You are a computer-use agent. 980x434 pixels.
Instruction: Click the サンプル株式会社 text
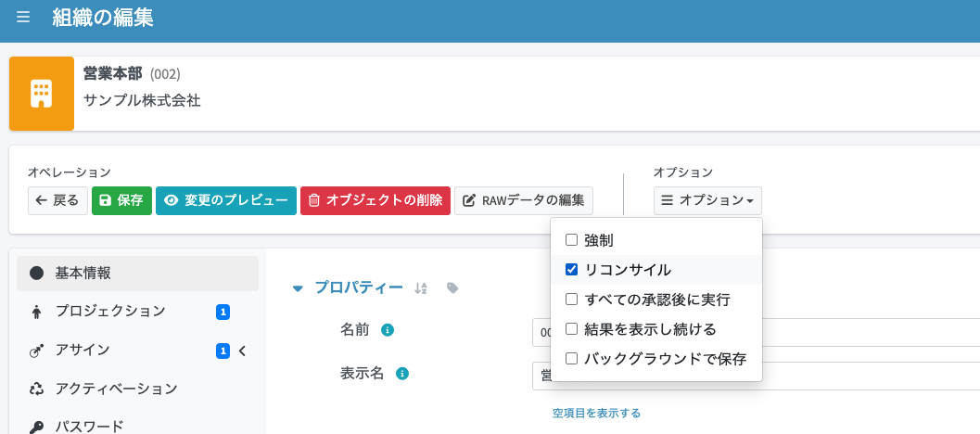(x=142, y=100)
